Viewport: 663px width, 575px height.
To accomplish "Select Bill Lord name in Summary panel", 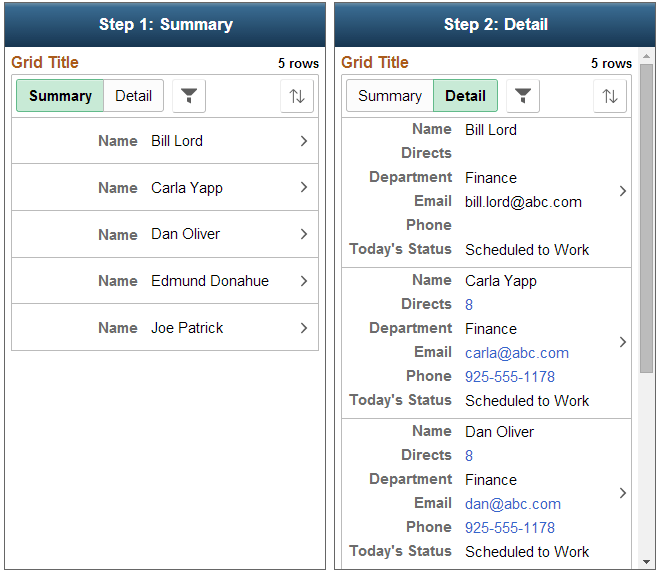I will 177,141.
